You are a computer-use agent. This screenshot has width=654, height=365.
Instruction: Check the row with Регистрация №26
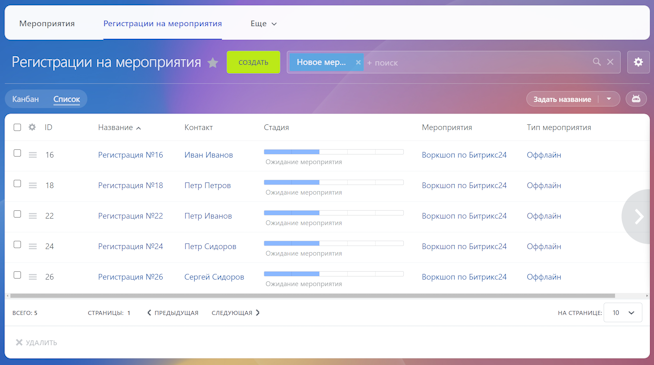pyautogui.click(x=17, y=275)
